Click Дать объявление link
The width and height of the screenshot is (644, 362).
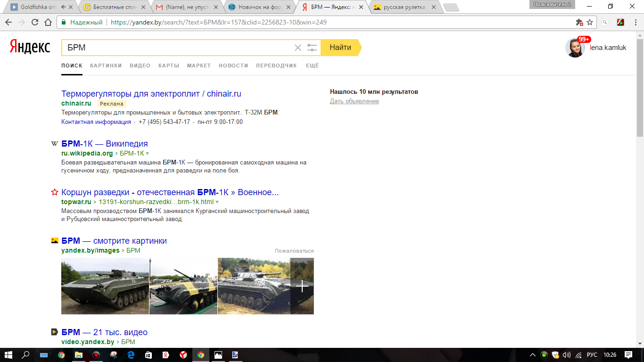(355, 101)
